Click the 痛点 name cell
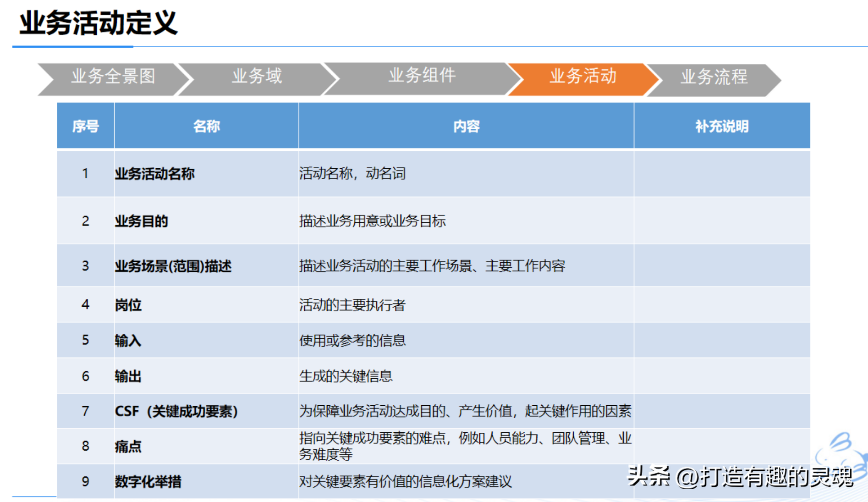Screen dimensions: 868x502 tap(207, 446)
